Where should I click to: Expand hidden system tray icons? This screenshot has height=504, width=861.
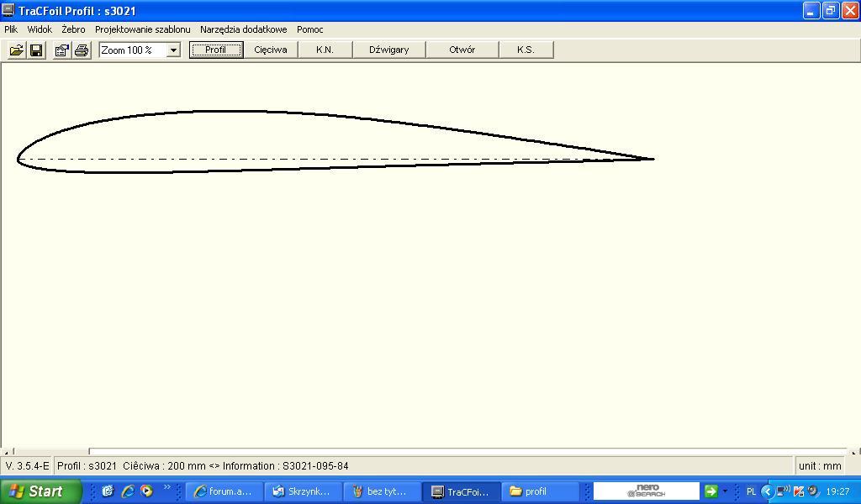[767, 491]
